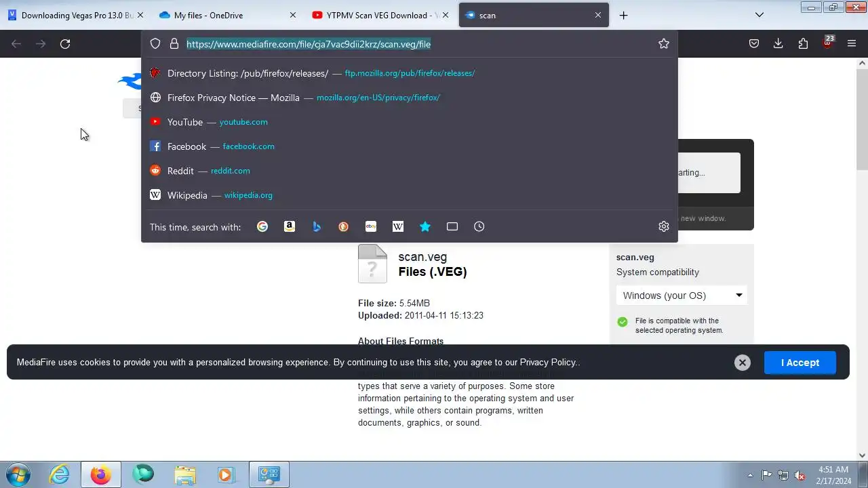
Task: Bookmark this page with the star icon
Action: tap(664, 43)
